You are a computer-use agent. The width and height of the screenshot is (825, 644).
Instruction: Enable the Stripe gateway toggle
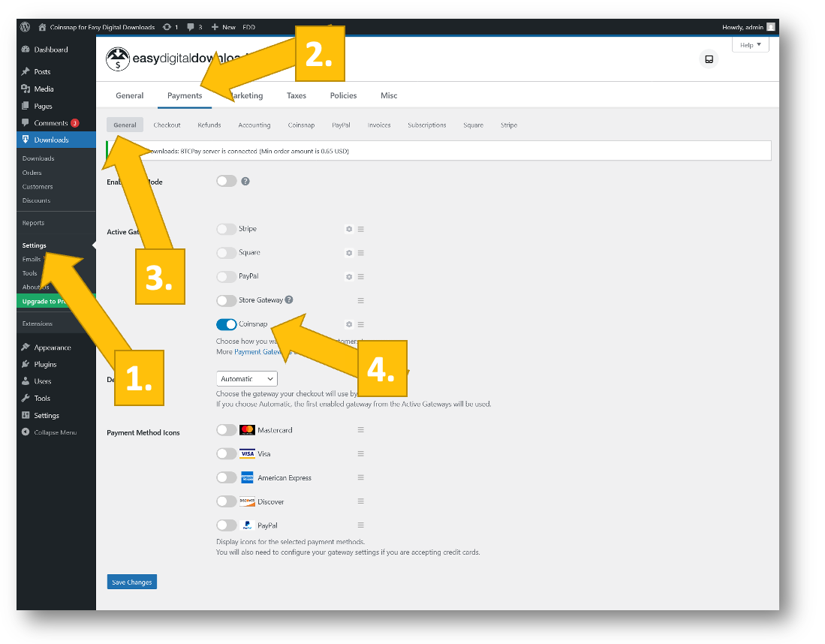[x=226, y=229]
